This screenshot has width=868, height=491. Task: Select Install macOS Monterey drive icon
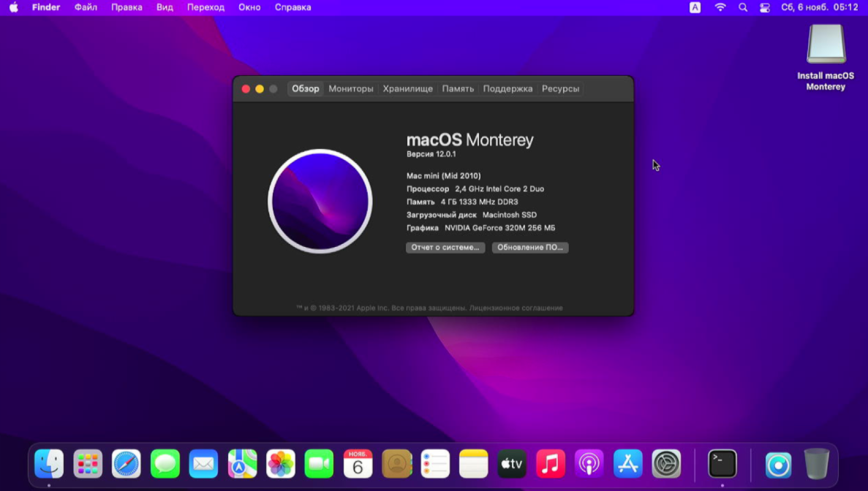click(826, 45)
